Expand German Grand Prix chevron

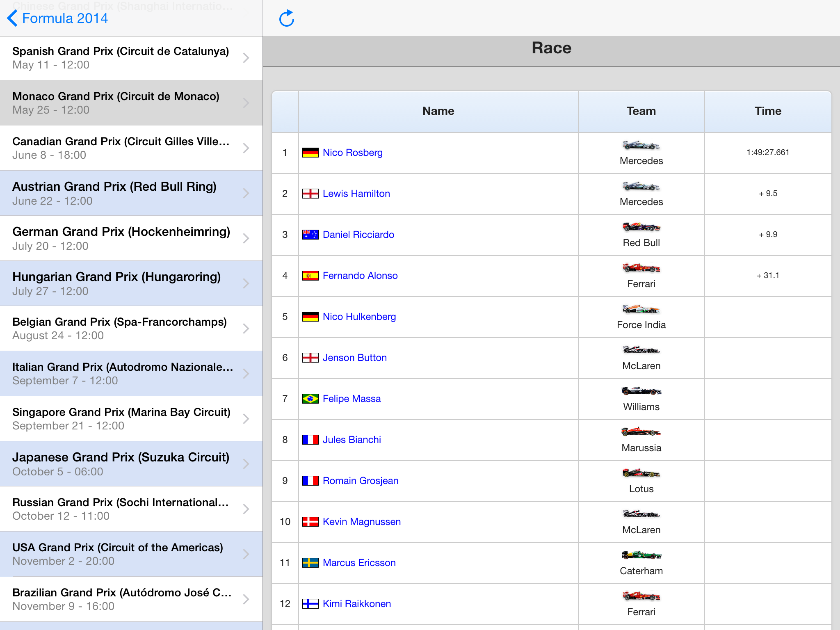246,238
